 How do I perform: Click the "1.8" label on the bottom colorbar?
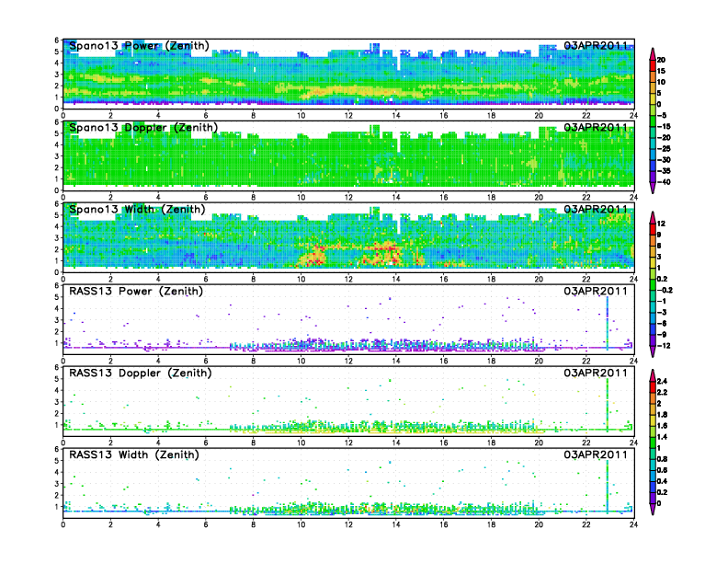(662, 415)
